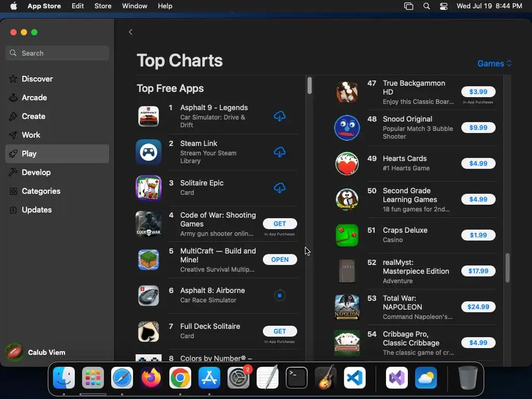
Task: Click the App Store search field
Action: coord(57,54)
